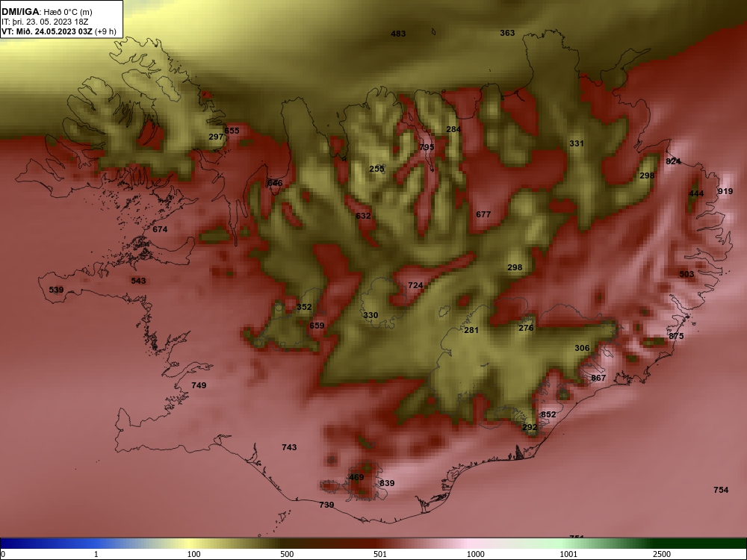The width and height of the screenshot is (747, 560).
Task: Click the value 749 in the southwest
Action: [199, 385]
